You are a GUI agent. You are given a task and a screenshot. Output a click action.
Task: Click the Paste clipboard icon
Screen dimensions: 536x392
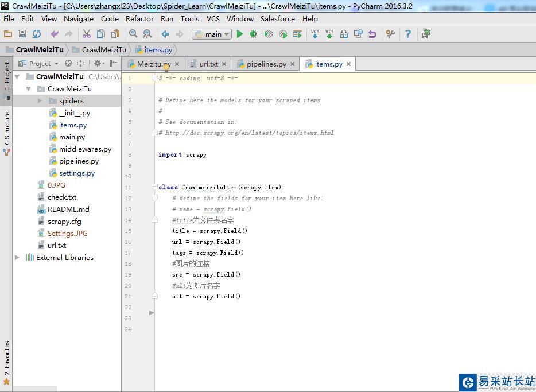click(x=115, y=34)
